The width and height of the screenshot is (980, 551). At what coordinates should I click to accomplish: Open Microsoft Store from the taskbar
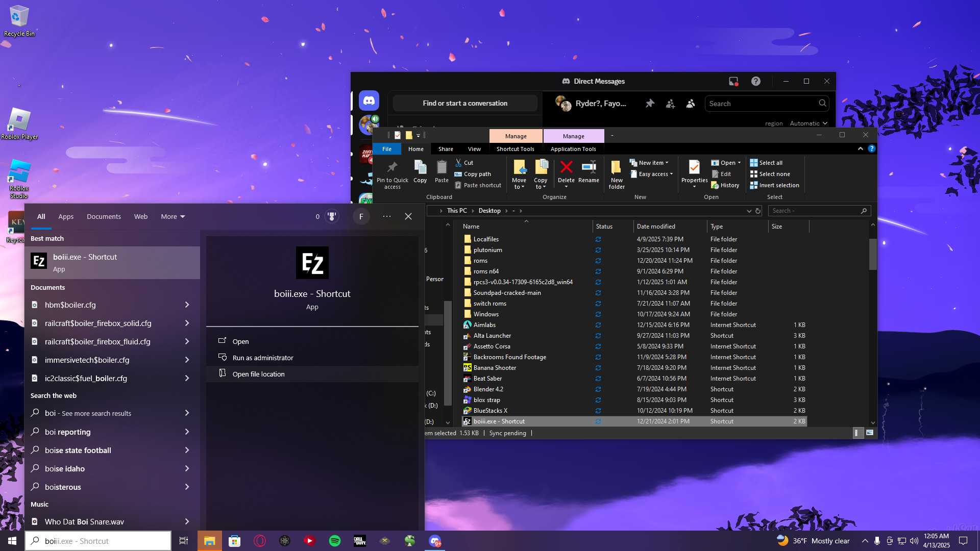coord(234,541)
